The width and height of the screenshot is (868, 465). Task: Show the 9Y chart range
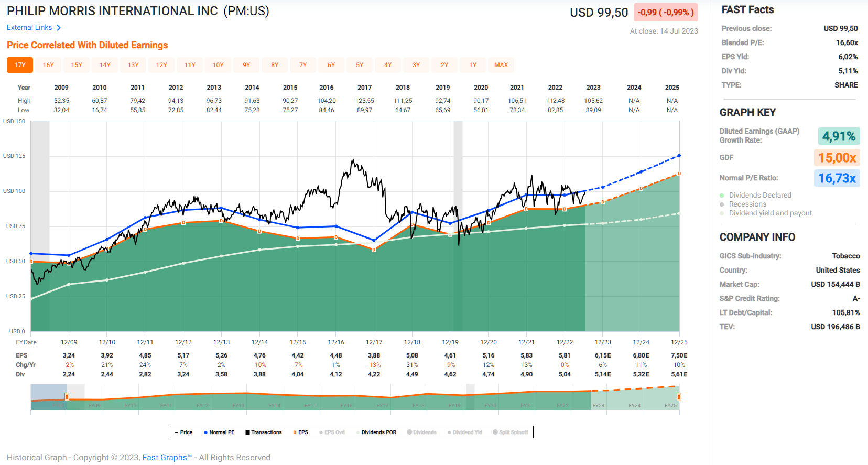tap(246, 65)
